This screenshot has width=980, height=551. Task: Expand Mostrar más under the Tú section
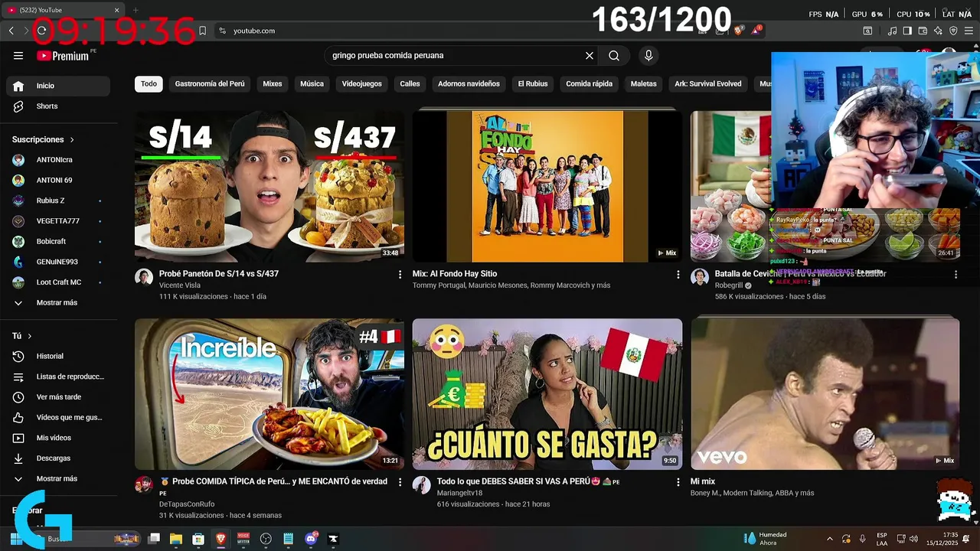[x=58, y=478]
